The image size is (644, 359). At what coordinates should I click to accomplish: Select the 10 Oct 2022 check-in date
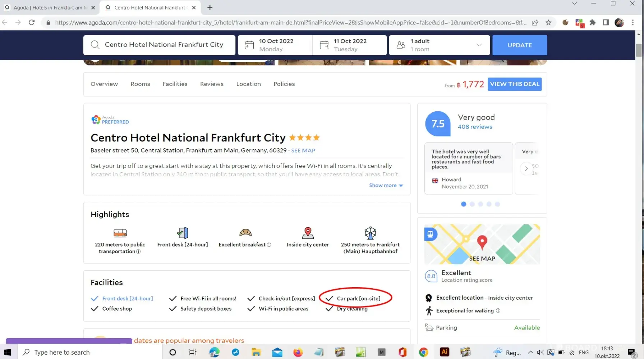click(275, 45)
